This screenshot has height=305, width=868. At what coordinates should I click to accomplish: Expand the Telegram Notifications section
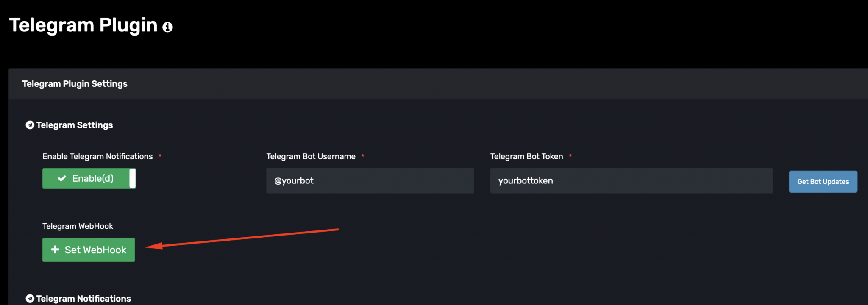83,298
